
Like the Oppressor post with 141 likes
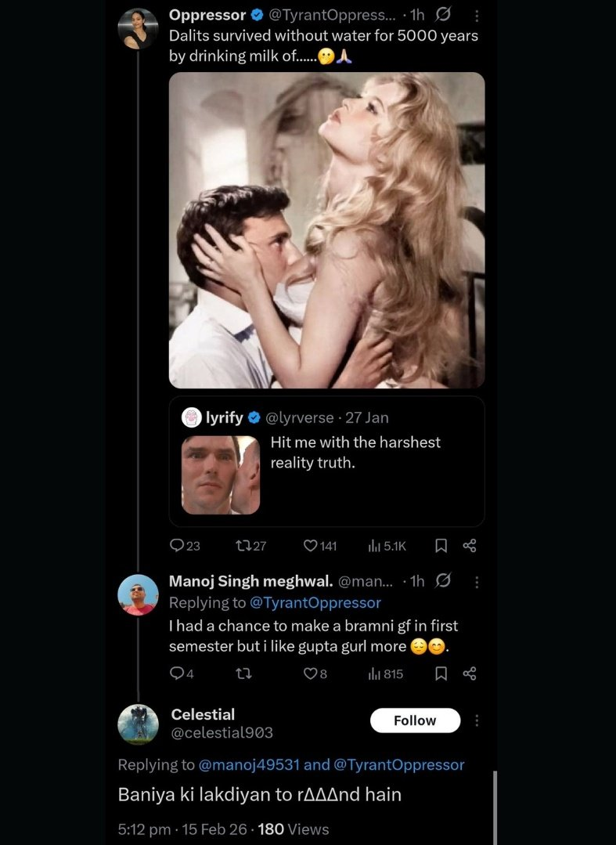[x=312, y=546]
